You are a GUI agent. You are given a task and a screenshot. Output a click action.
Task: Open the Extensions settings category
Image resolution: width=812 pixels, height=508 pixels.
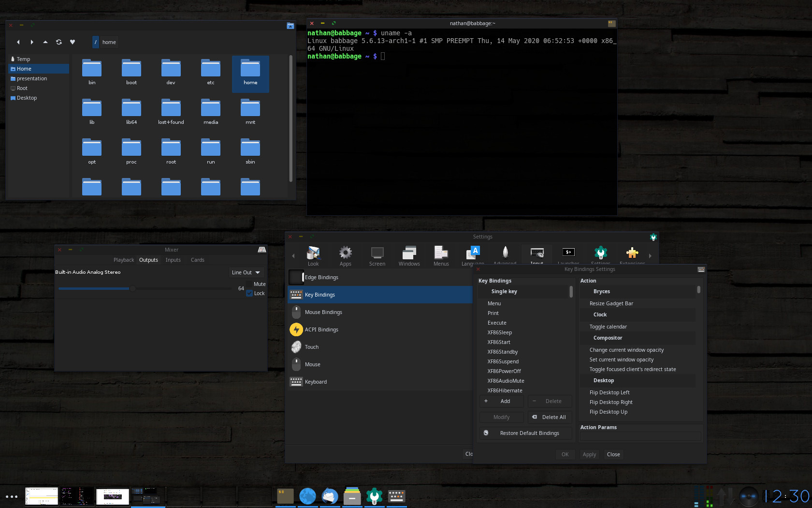tap(632, 255)
